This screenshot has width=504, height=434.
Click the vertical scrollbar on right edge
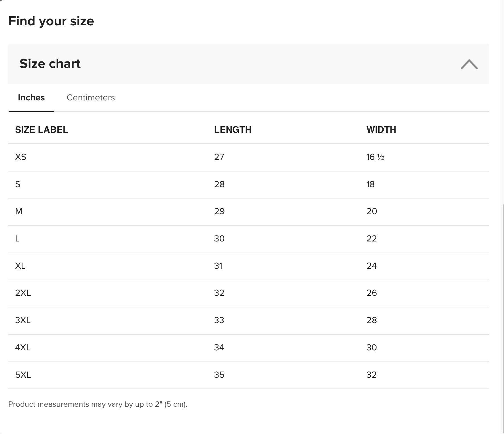click(502, 313)
